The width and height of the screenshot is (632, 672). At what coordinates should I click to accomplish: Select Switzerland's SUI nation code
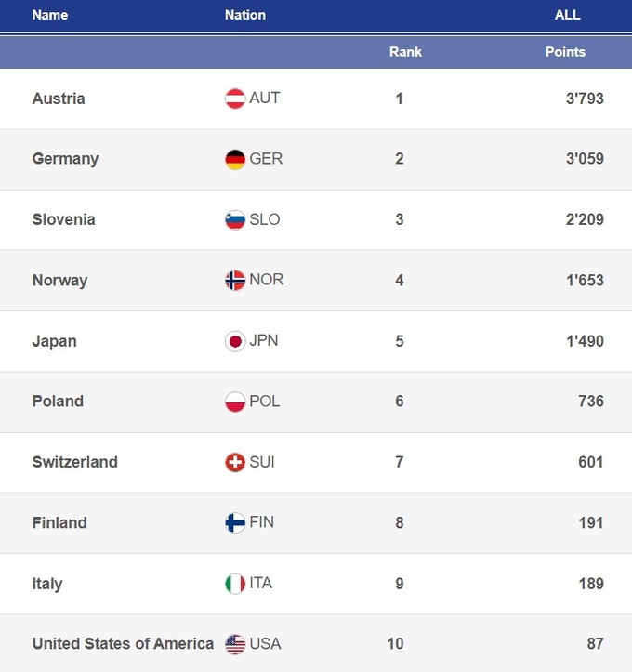[x=262, y=462]
